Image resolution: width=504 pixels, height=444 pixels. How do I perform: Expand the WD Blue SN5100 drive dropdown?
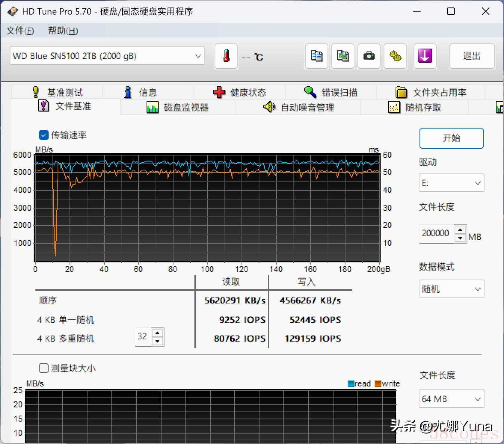107,56
